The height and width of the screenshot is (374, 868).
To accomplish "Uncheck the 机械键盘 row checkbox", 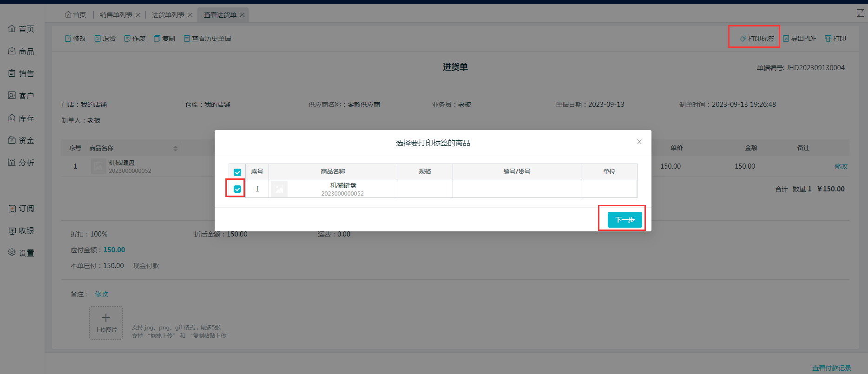I will pyautogui.click(x=237, y=189).
